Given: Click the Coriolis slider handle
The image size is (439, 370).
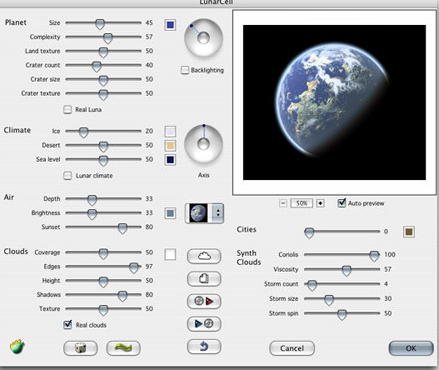Looking at the screenshot, I should click(x=374, y=256).
